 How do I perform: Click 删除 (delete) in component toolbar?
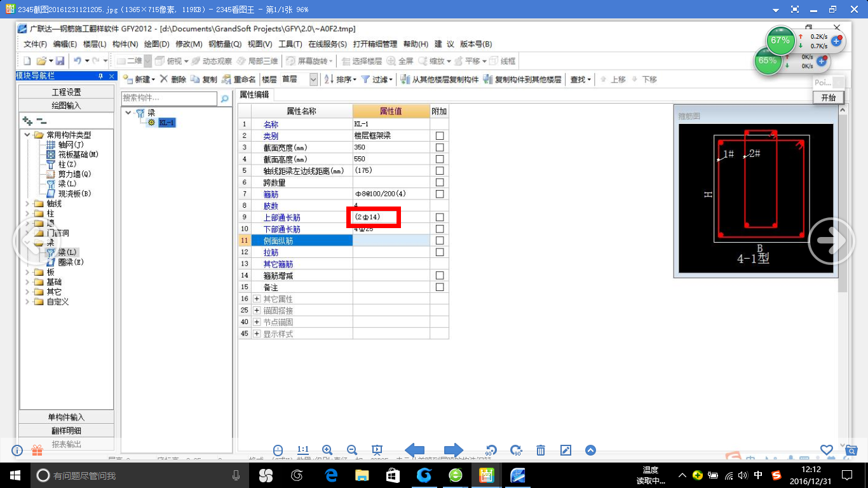point(173,79)
